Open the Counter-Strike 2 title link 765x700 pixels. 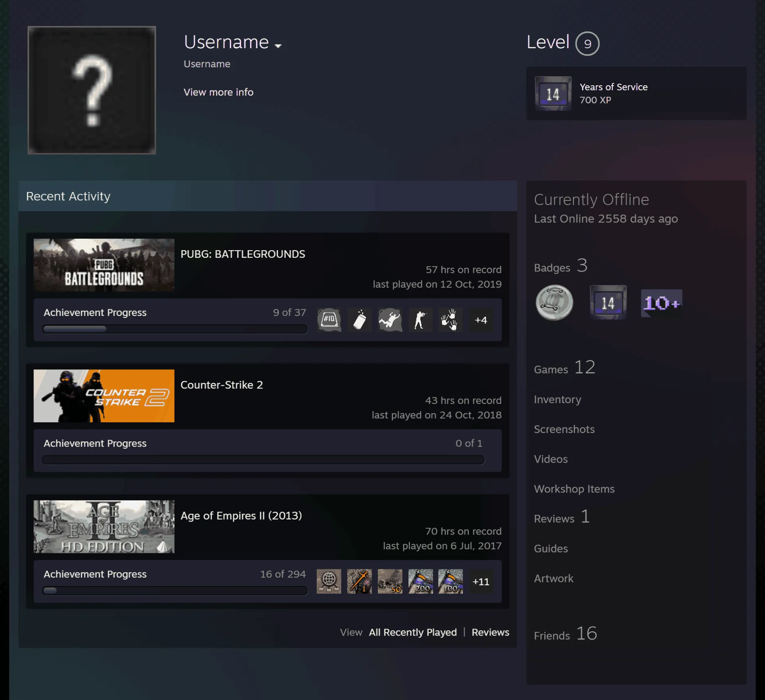coord(222,385)
